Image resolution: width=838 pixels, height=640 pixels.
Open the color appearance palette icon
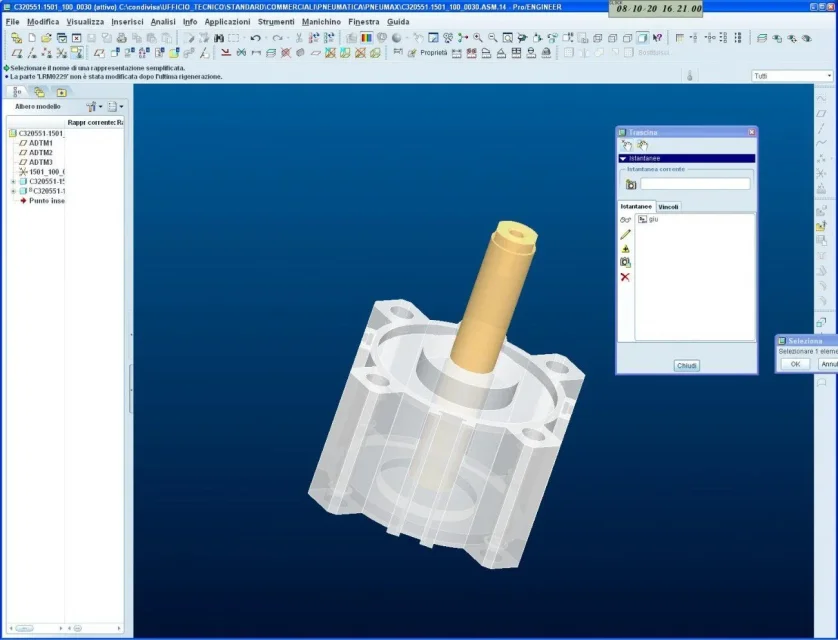pyautogui.click(x=366, y=38)
